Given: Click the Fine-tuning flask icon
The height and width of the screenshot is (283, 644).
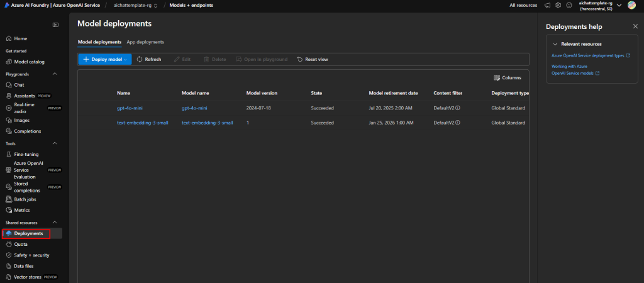Looking at the screenshot, I should click(x=9, y=155).
